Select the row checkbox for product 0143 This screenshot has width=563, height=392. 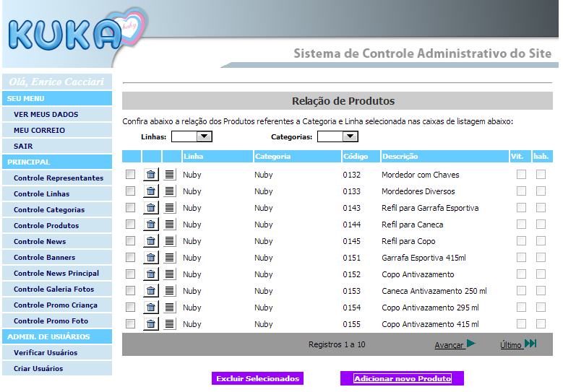click(x=130, y=208)
